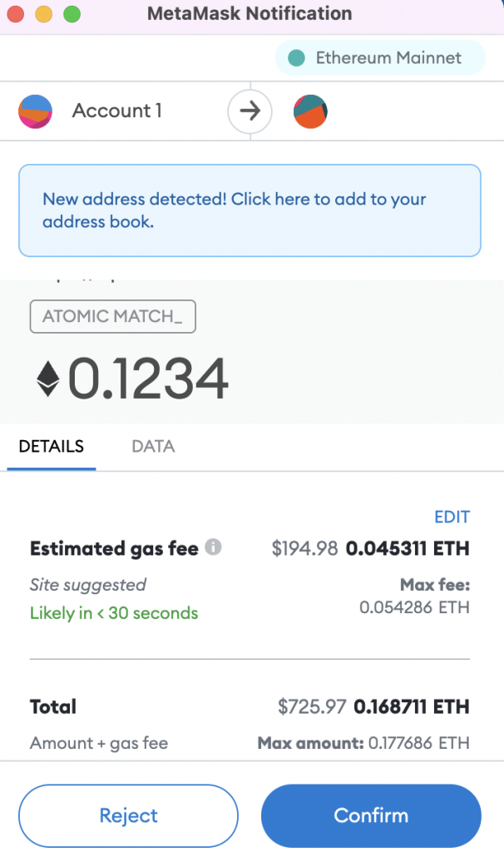Click the yellow macOS minimize button
The width and height of the screenshot is (504, 852).
(43, 13)
